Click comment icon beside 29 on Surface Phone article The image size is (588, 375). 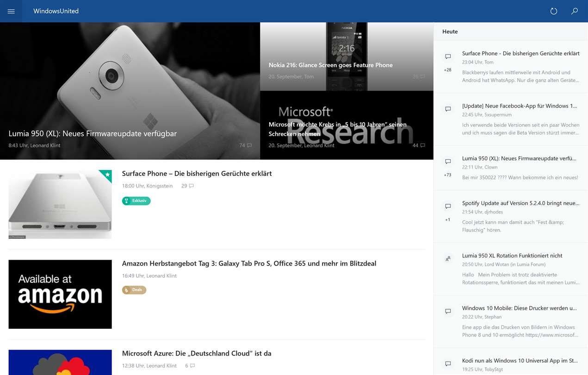(x=192, y=186)
